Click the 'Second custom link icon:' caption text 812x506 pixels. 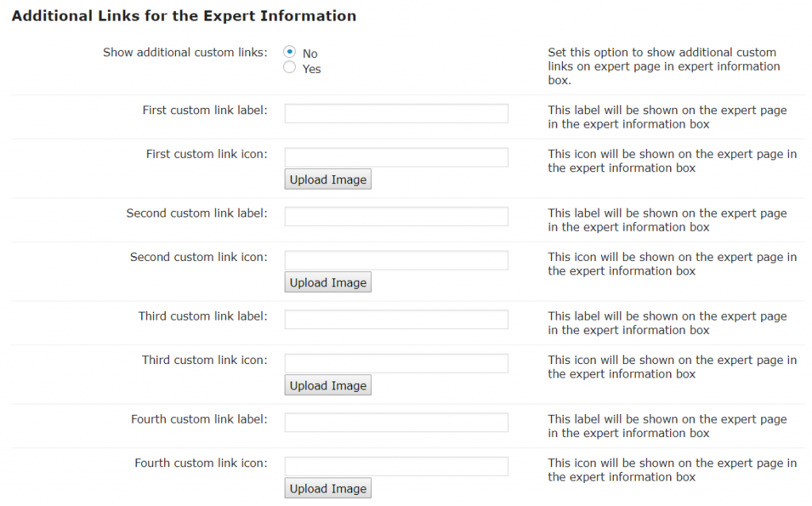198,257
